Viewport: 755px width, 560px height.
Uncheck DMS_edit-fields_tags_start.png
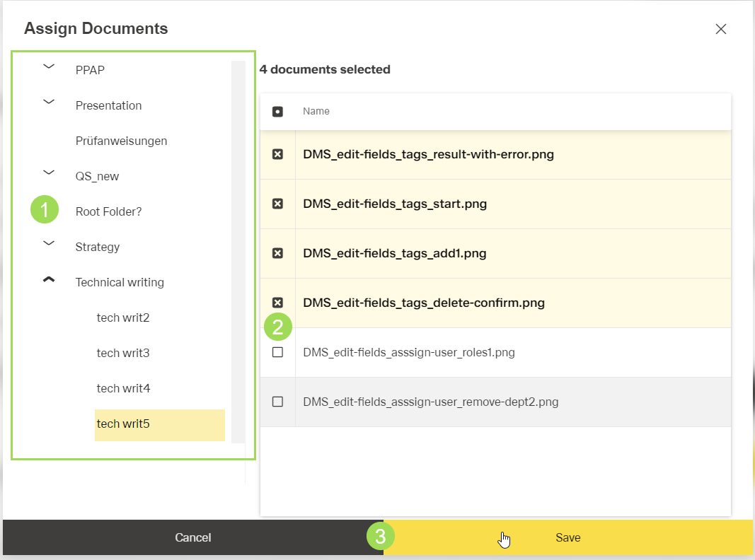(x=277, y=204)
